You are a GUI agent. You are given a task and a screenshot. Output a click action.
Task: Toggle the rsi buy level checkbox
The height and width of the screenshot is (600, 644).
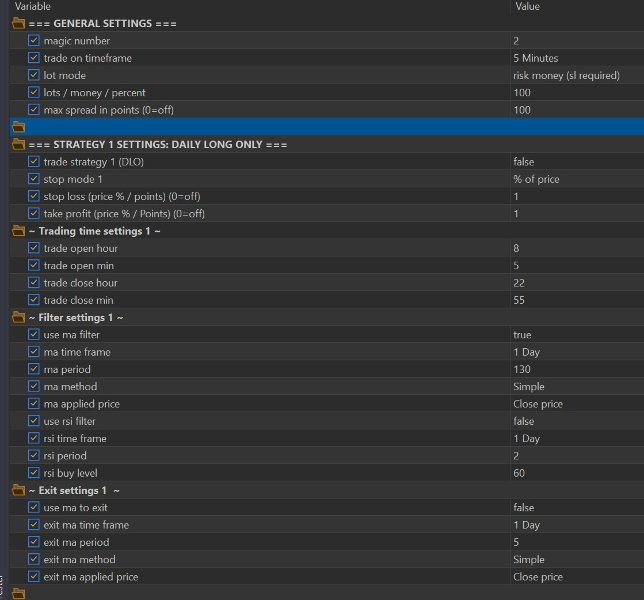(x=34, y=472)
